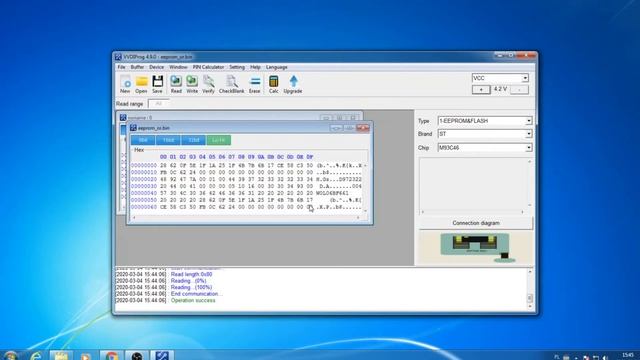This screenshot has height=360, width=640.
Task: Switch hex view to 32bit mode
Action: (x=193, y=140)
